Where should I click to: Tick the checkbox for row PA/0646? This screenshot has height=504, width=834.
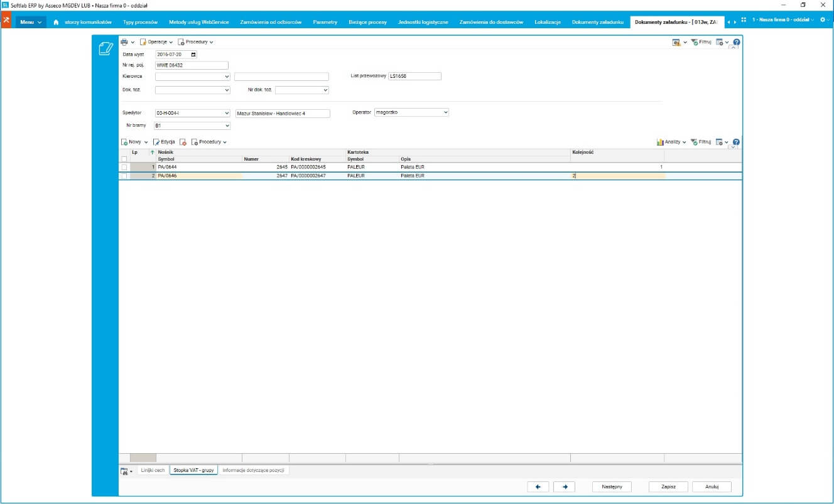(124, 176)
